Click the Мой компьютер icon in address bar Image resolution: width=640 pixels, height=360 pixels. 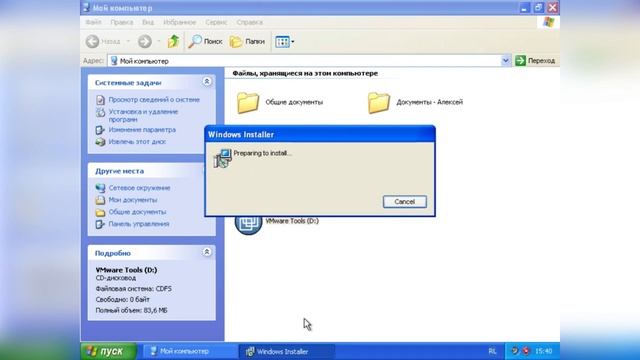[114, 61]
